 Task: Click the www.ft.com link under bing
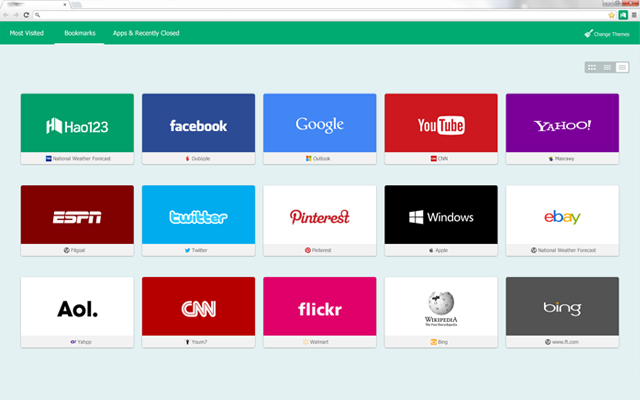click(562, 342)
